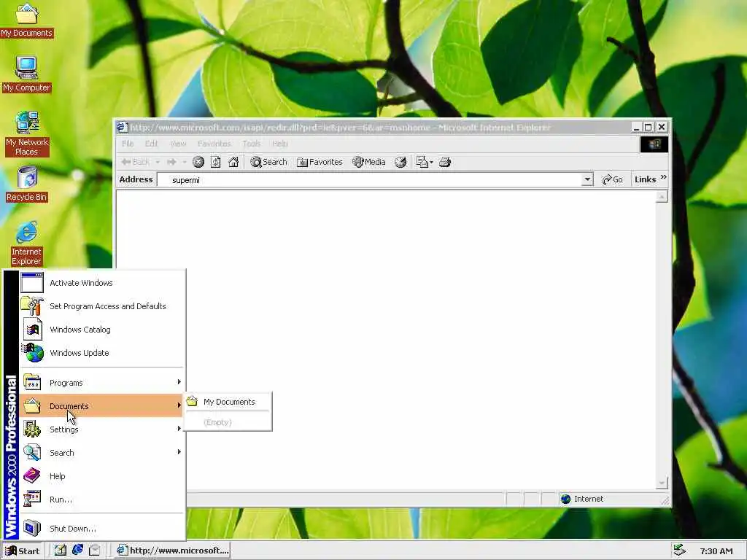Expand Programs submenu in Start menu
This screenshot has height=560, width=747.
point(101,382)
